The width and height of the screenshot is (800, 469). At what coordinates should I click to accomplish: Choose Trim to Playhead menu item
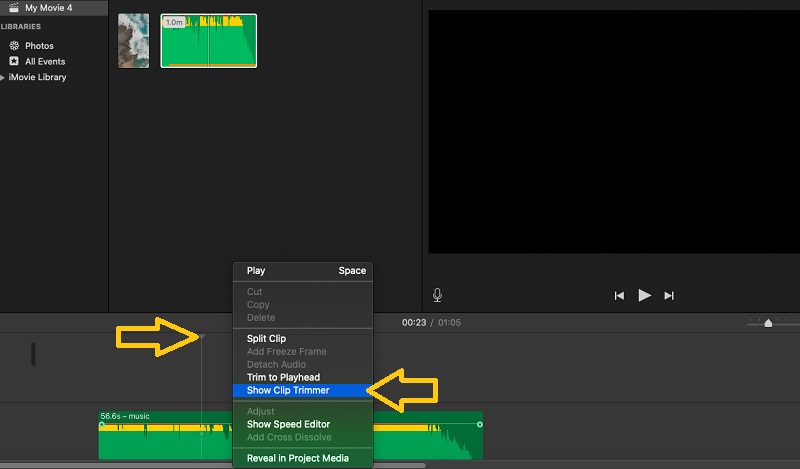click(303, 377)
